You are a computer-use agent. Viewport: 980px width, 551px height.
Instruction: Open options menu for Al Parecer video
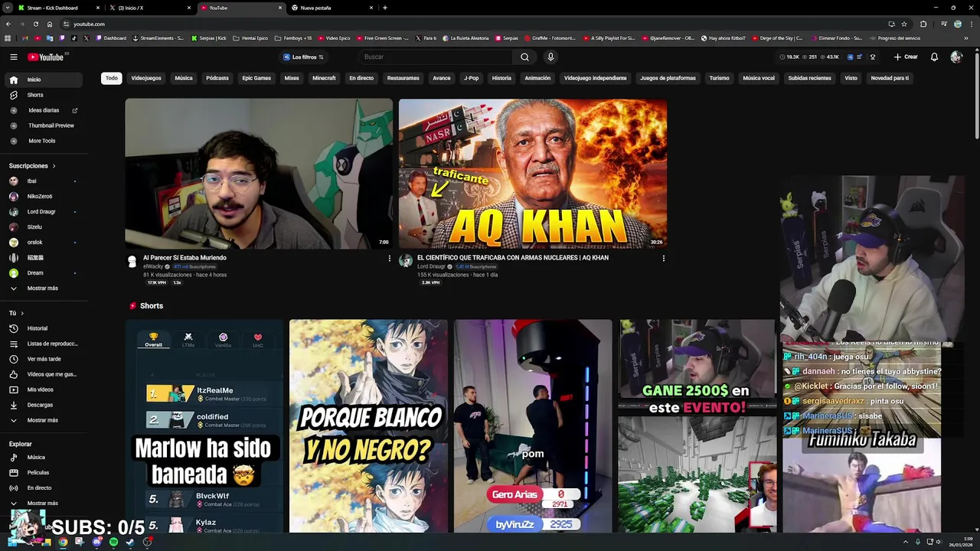coord(389,259)
